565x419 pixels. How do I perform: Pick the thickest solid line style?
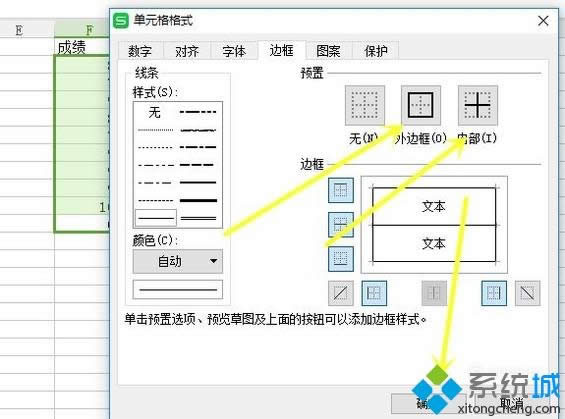(198, 200)
